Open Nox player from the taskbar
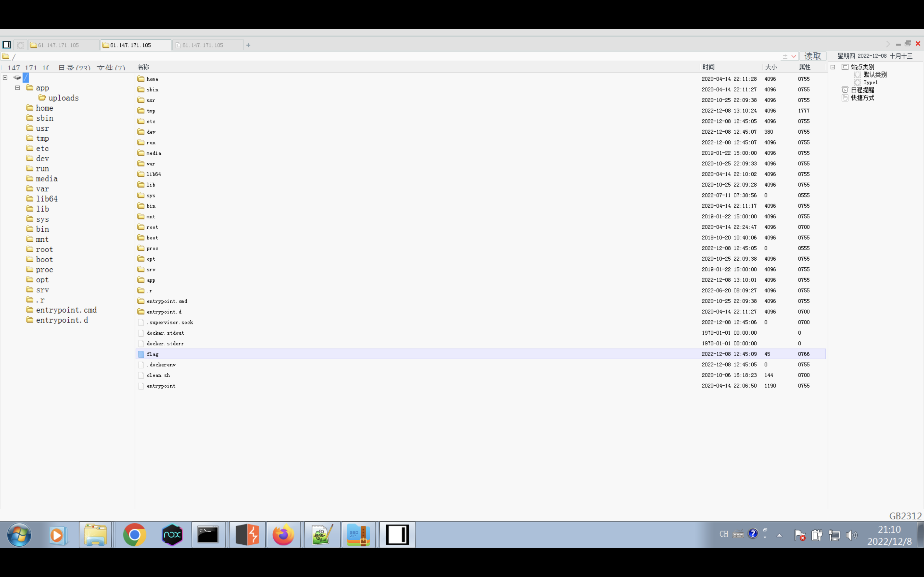The image size is (924, 577). 172,535
